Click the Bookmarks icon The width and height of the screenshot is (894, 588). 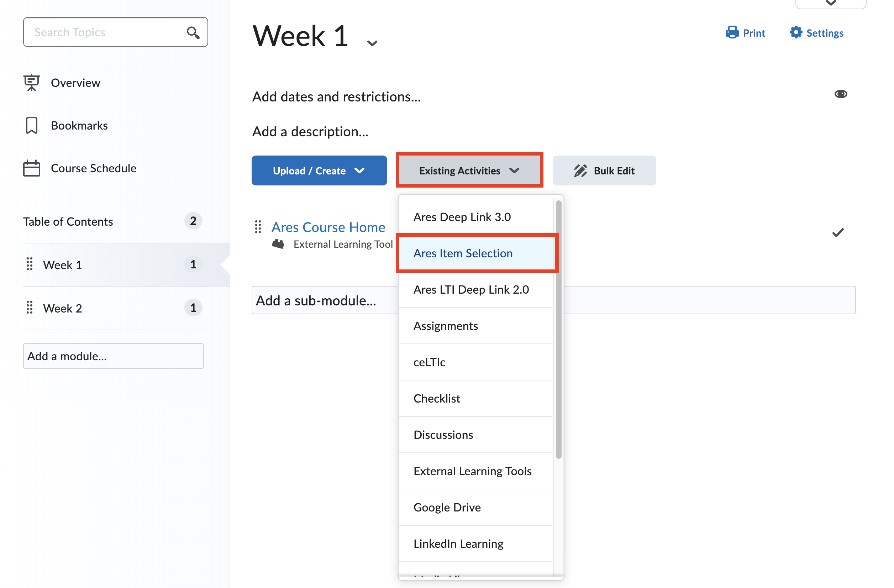(32, 126)
